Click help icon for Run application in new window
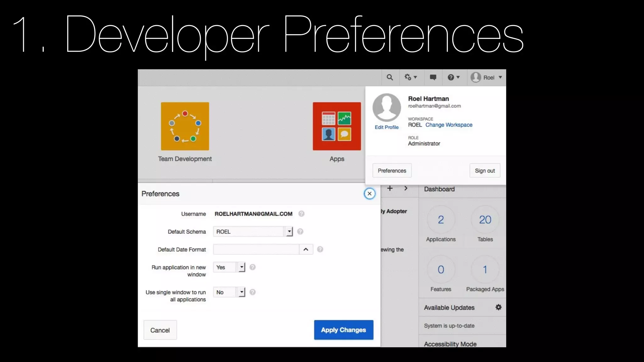 [253, 267]
